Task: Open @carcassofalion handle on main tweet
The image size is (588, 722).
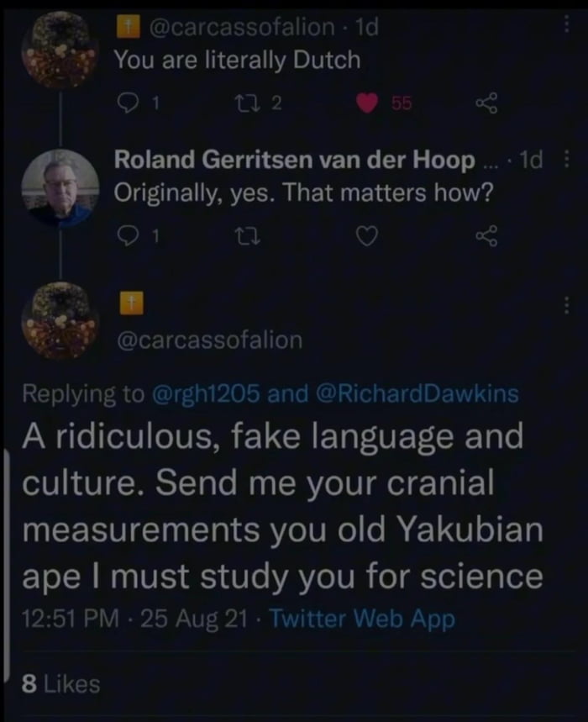Action: coord(208,340)
